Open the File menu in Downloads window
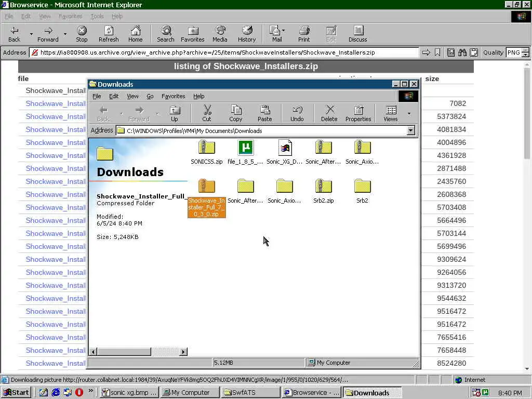Viewport: 532px width, 399px height. [97, 96]
